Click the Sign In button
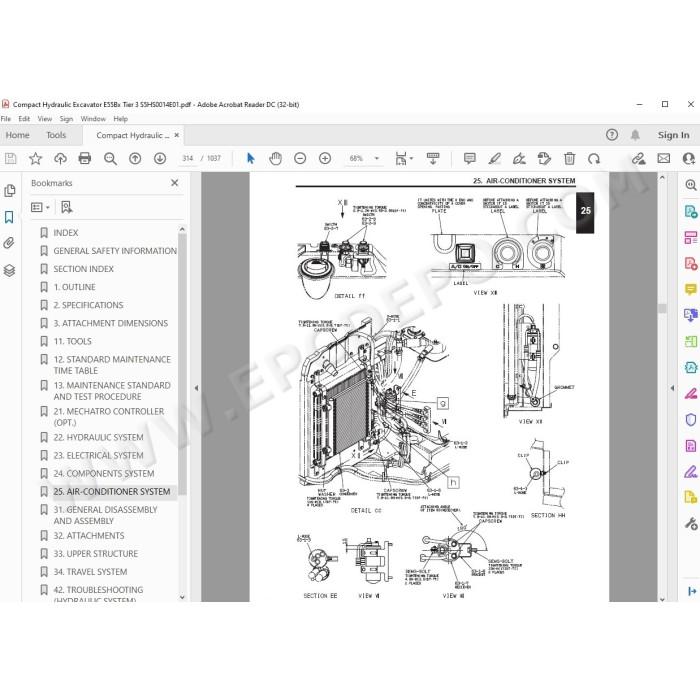This screenshot has height=700, width=700. pyautogui.click(x=673, y=135)
